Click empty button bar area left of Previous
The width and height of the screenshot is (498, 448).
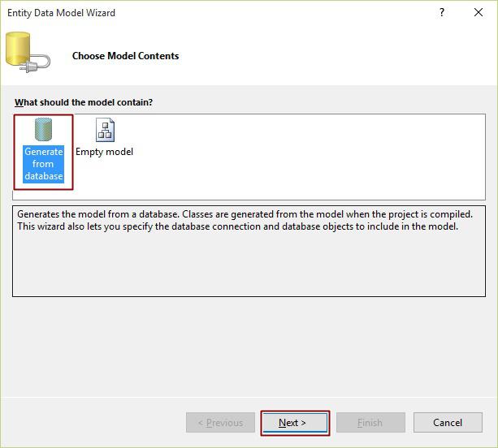89,422
